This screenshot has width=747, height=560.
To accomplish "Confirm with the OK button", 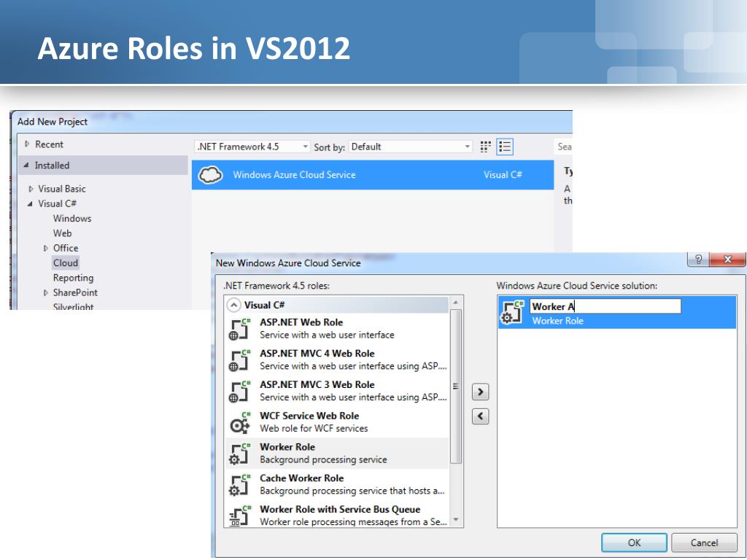I will (634, 542).
